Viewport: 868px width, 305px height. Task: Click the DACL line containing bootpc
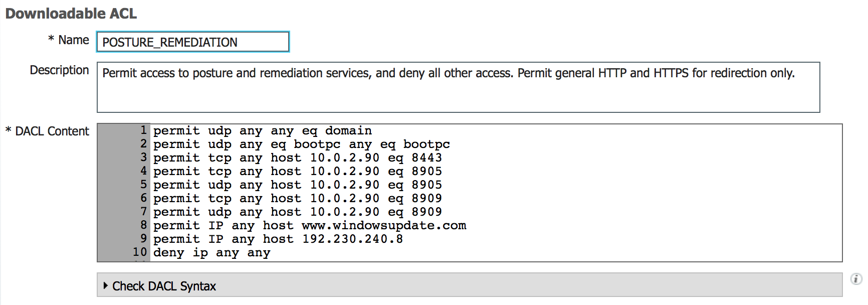click(x=301, y=144)
